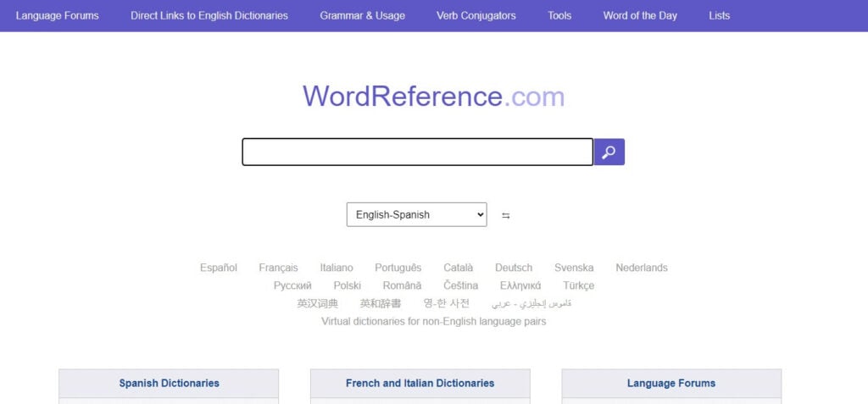868x404 pixels.
Task: Switch site language to Português
Action: pyautogui.click(x=398, y=268)
